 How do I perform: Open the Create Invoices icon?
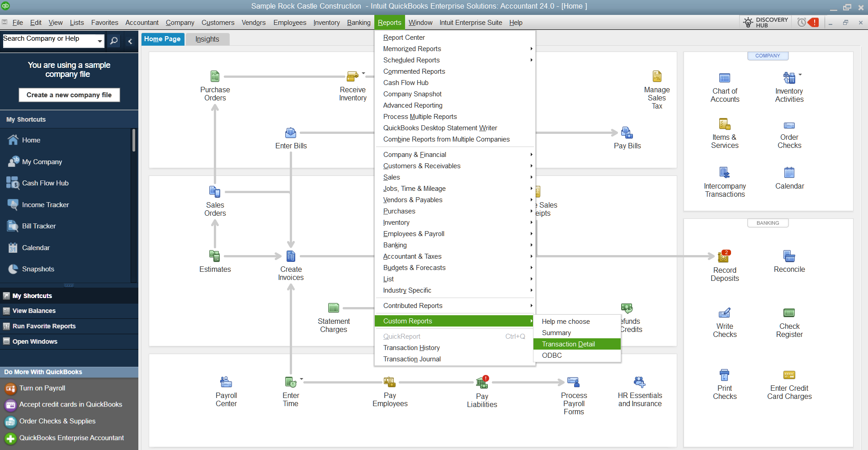pyautogui.click(x=291, y=256)
